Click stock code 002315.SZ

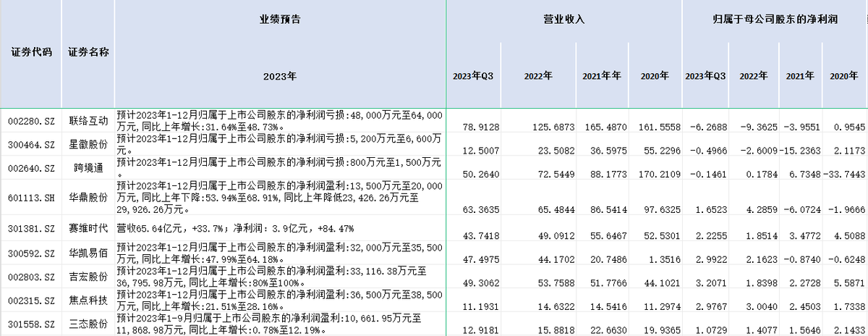[31, 301]
